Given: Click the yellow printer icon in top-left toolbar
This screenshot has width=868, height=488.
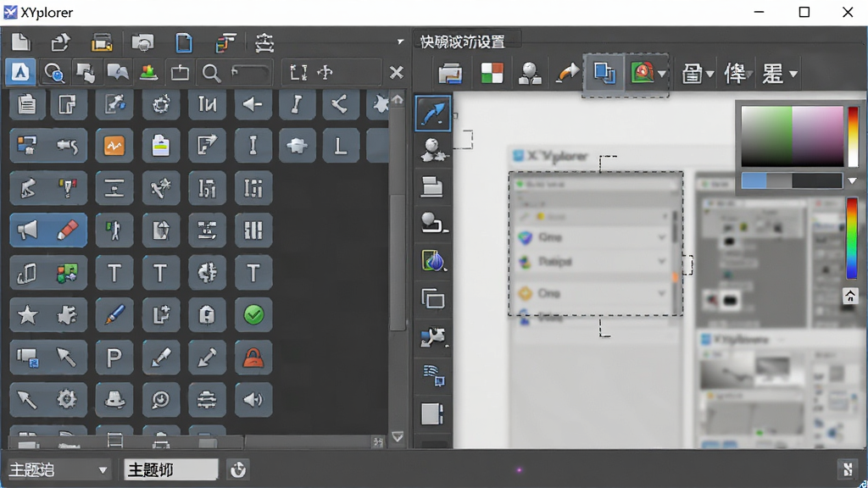Looking at the screenshot, I should click(102, 42).
